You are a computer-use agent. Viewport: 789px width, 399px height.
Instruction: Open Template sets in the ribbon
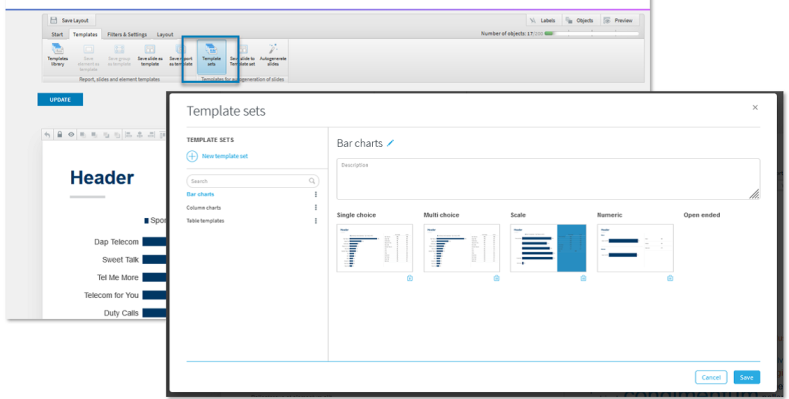click(x=211, y=55)
